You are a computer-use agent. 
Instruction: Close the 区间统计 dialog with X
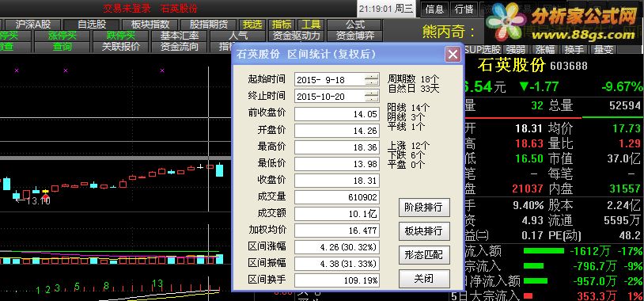(x=453, y=54)
